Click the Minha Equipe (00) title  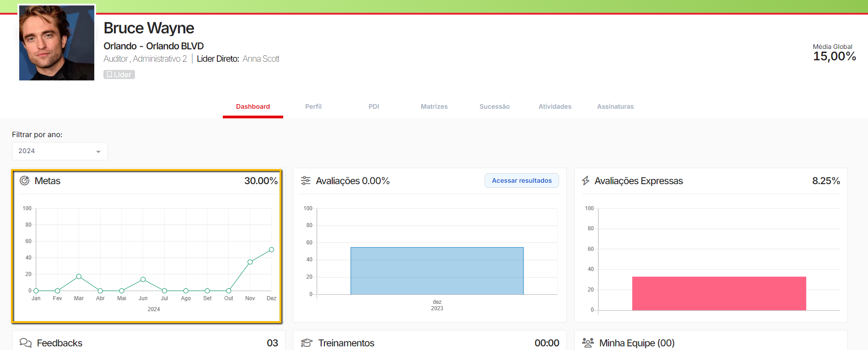[637, 343]
